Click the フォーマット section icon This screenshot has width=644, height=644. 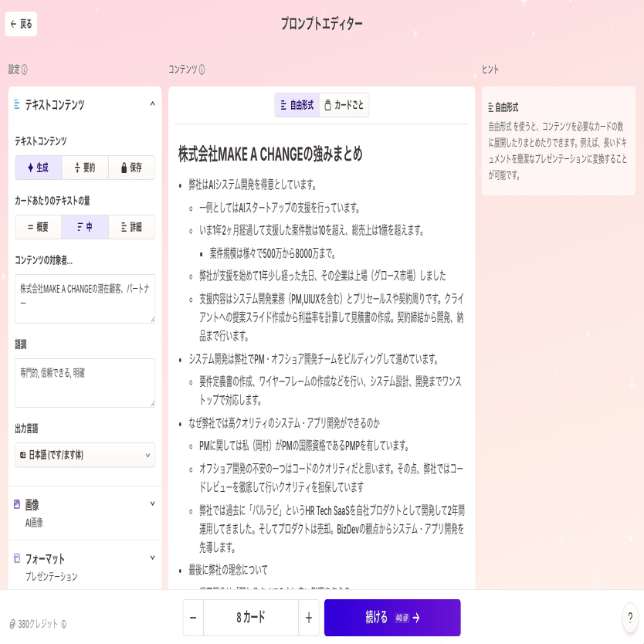click(x=17, y=558)
